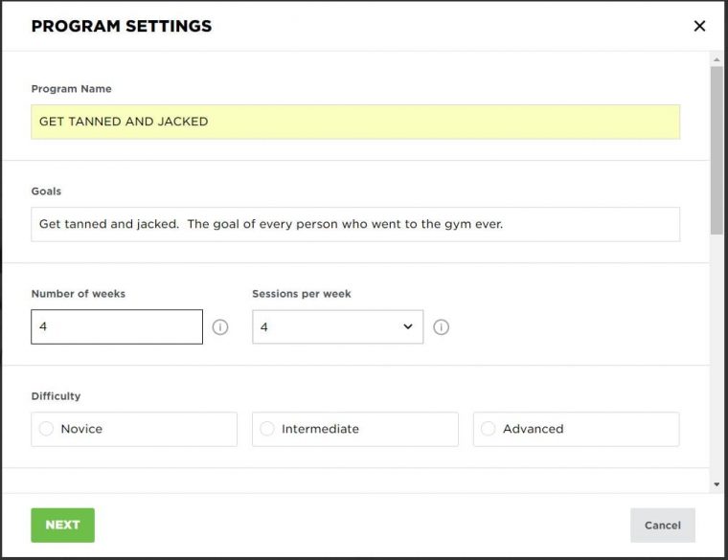Click the Number of weeks label
Image resolution: width=728 pixels, height=560 pixels.
(78, 294)
